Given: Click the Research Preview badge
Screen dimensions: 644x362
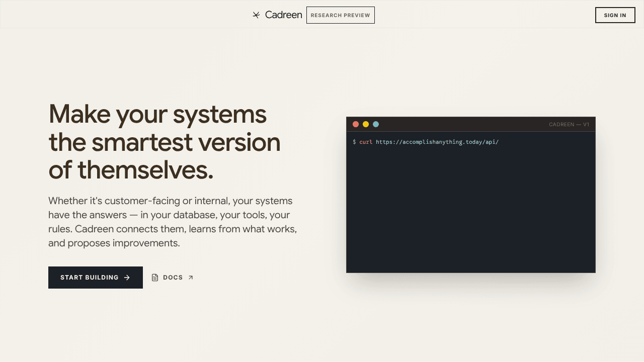Looking at the screenshot, I should pos(341,15).
